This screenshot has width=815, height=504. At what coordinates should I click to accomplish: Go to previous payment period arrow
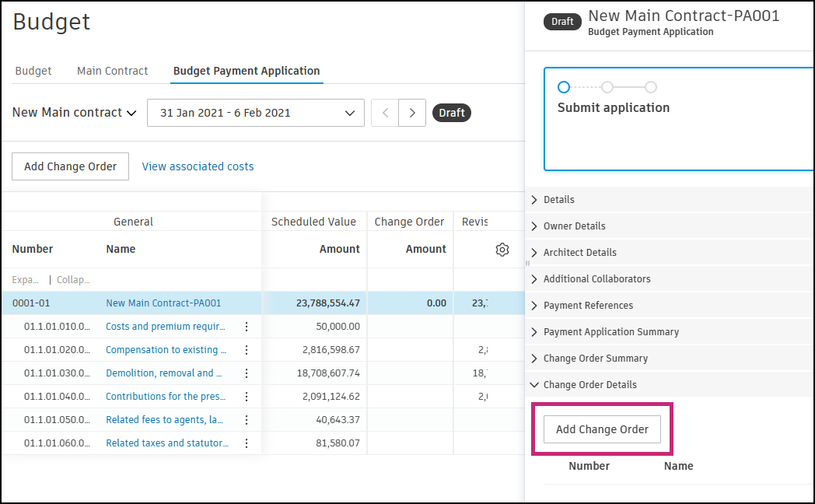[385, 113]
